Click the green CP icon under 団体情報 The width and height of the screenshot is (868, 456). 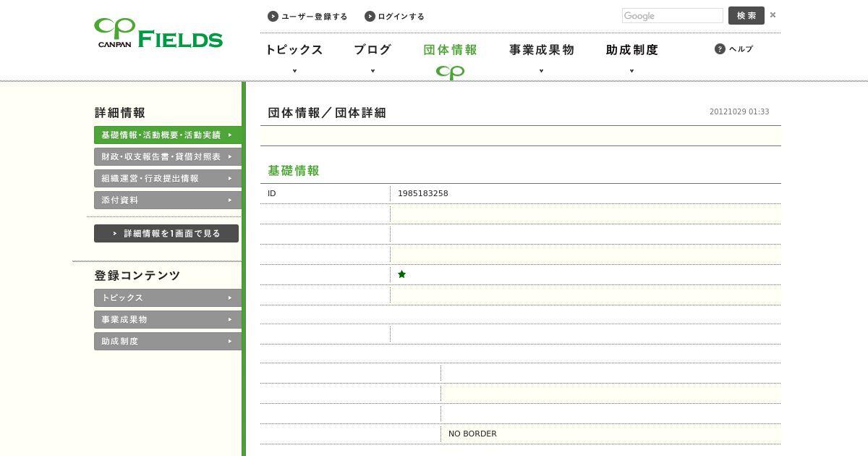click(x=450, y=72)
